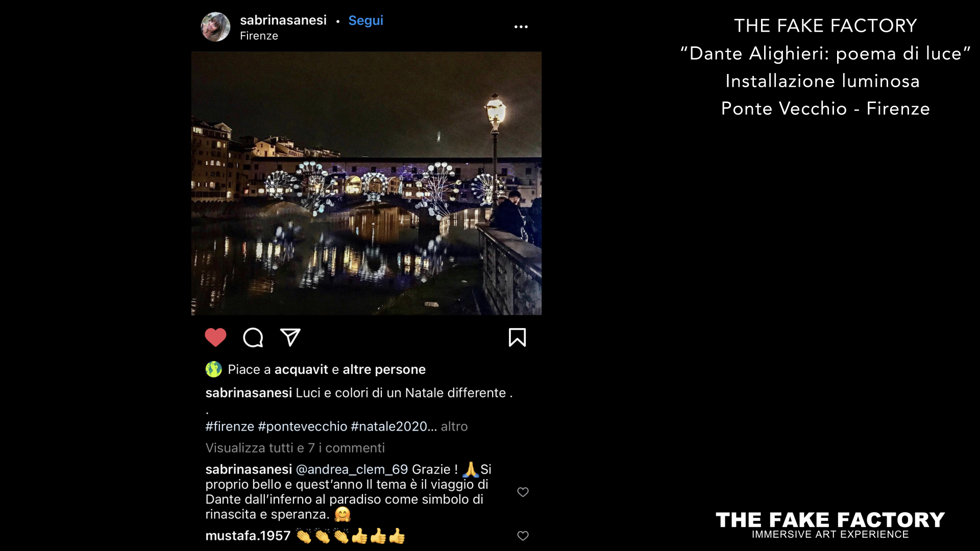The image size is (980, 551).
Task: Open the sabrinasanesi username in the header
Action: (x=283, y=20)
